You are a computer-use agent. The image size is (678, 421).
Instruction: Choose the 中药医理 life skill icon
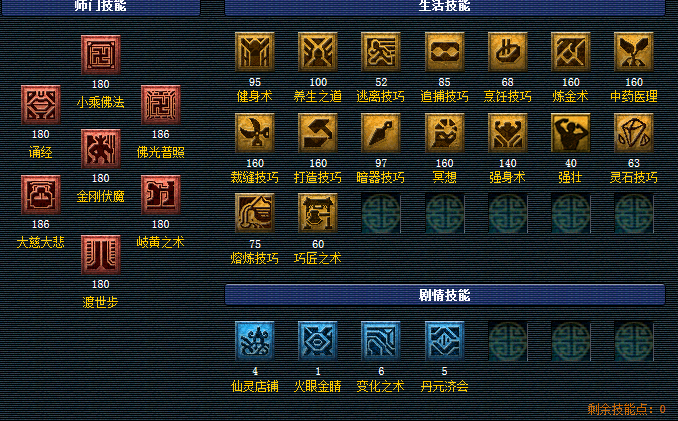click(633, 52)
